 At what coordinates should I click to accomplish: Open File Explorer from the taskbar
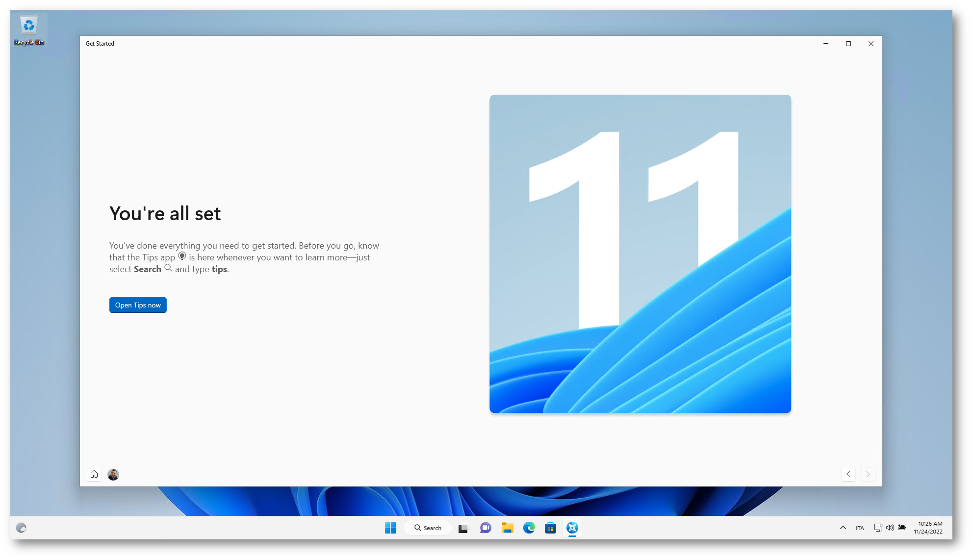click(x=507, y=528)
